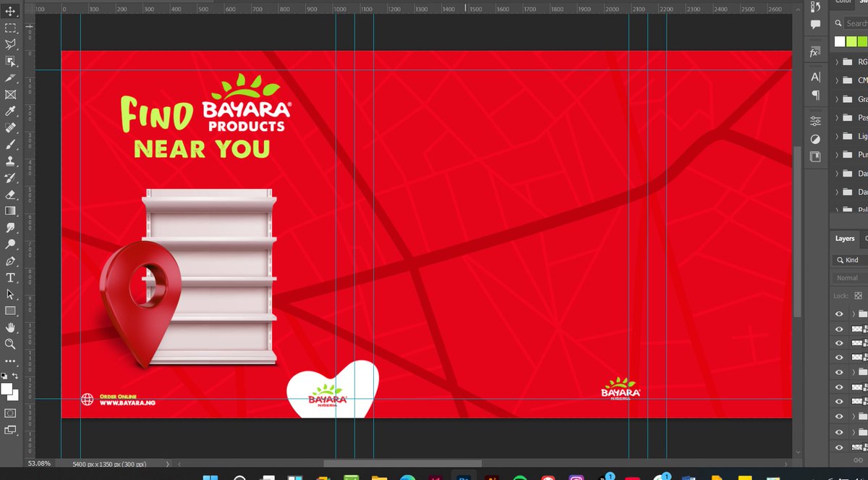Select the Hand tool
Viewport: 868px width, 480px height.
tap(10, 327)
